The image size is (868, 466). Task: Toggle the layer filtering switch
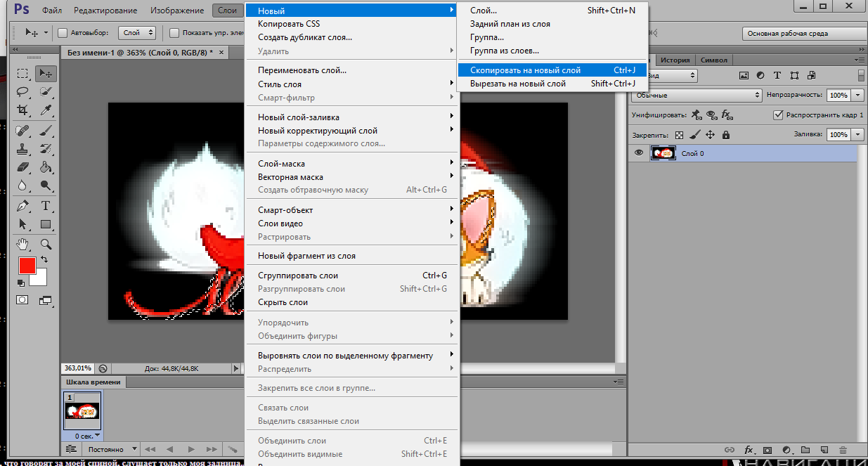point(861,75)
